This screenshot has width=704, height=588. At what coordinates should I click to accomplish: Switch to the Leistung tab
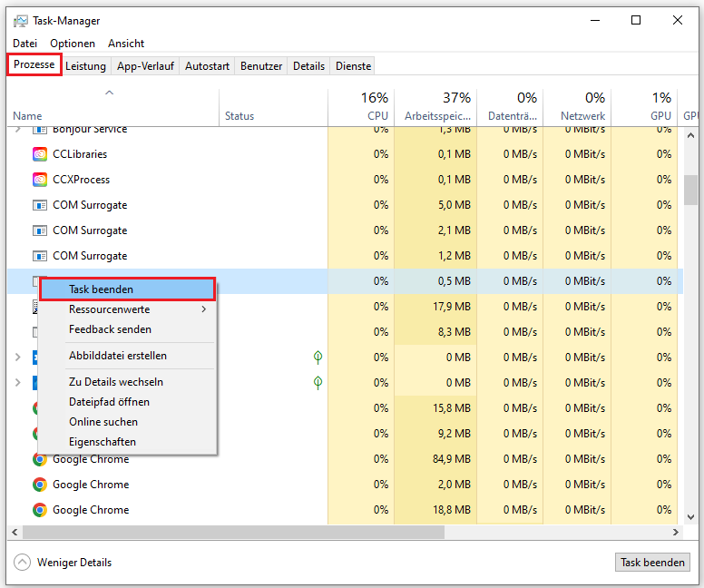(x=85, y=66)
